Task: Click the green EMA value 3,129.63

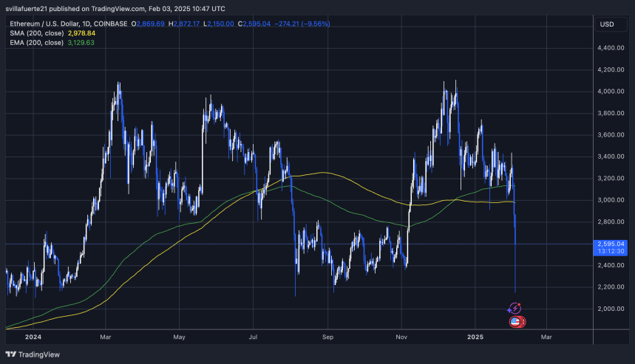Action: point(81,43)
